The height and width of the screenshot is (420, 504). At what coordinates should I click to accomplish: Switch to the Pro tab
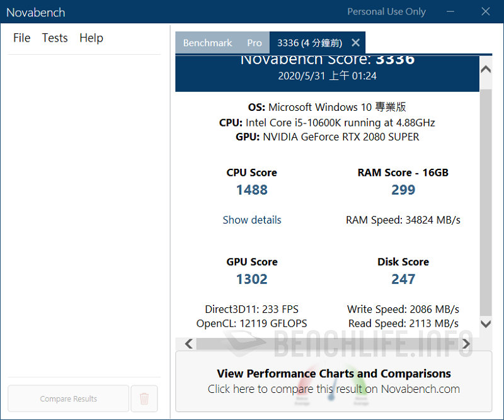(x=255, y=42)
